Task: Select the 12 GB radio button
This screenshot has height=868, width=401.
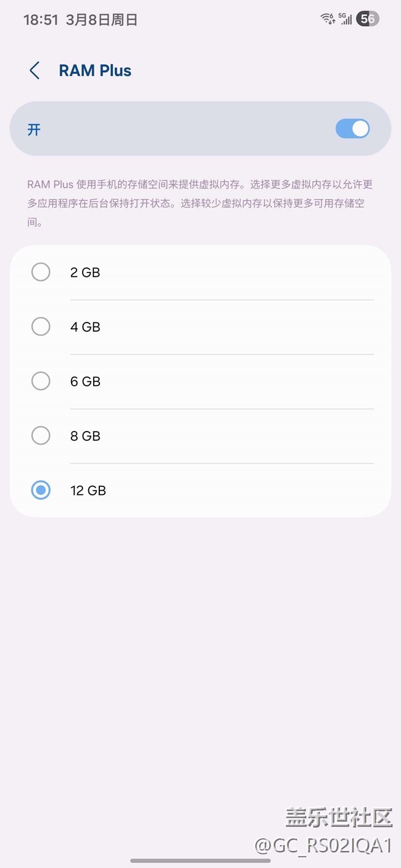Action: [x=41, y=490]
